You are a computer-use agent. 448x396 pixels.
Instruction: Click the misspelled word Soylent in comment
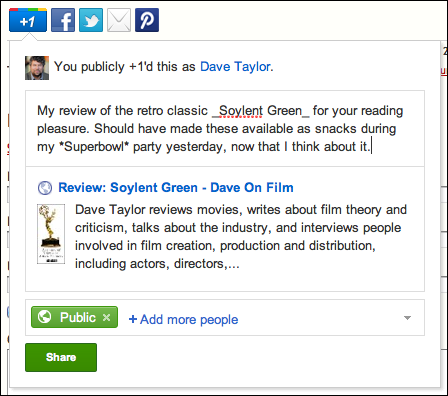241,111
